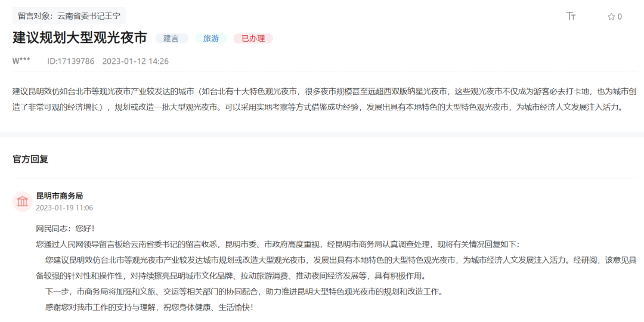Viewport: 644px width, 322px height.
Task: Click the replier name 昆明市商务局
Action: 60,196
